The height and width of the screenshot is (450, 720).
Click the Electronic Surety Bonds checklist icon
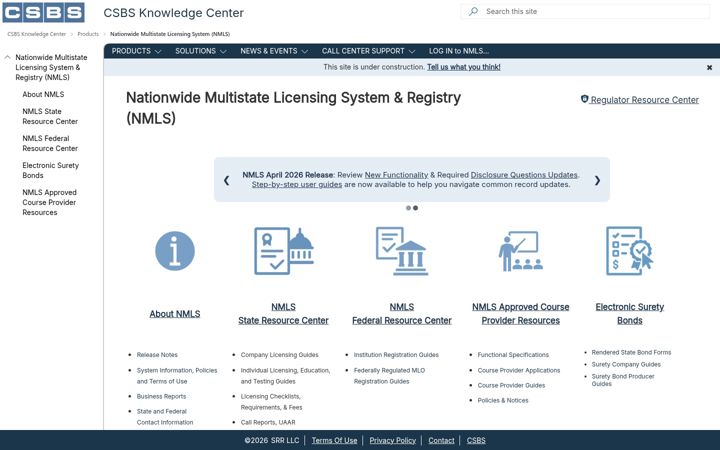click(630, 251)
